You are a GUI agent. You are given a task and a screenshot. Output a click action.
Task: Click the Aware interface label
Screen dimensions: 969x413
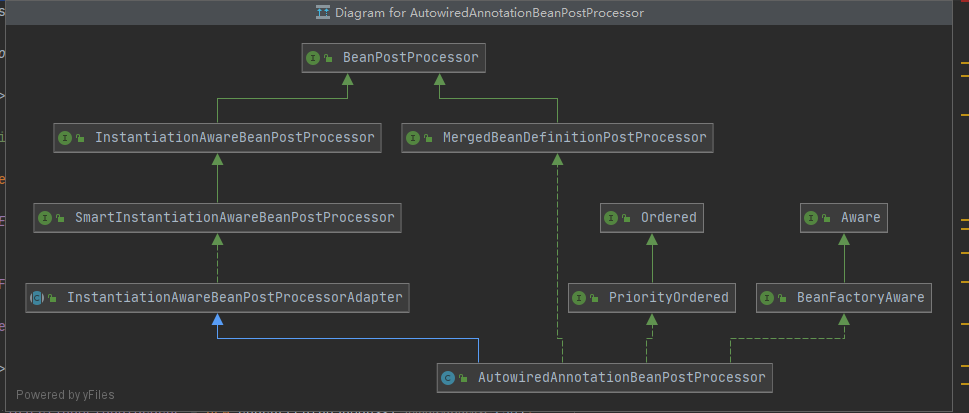[x=861, y=218]
